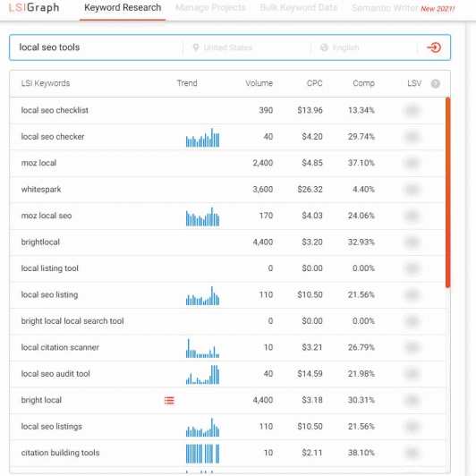The height and width of the screenshot is (476, 476).
Task: Select the 'local listing tool' keyword
Action: coord(50,268)
